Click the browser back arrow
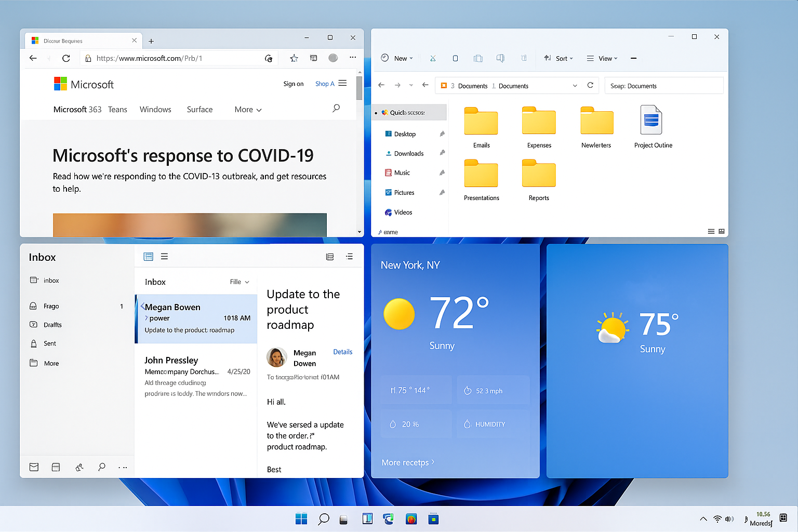This screenshot has width=798, height=532. click(33, 58)
